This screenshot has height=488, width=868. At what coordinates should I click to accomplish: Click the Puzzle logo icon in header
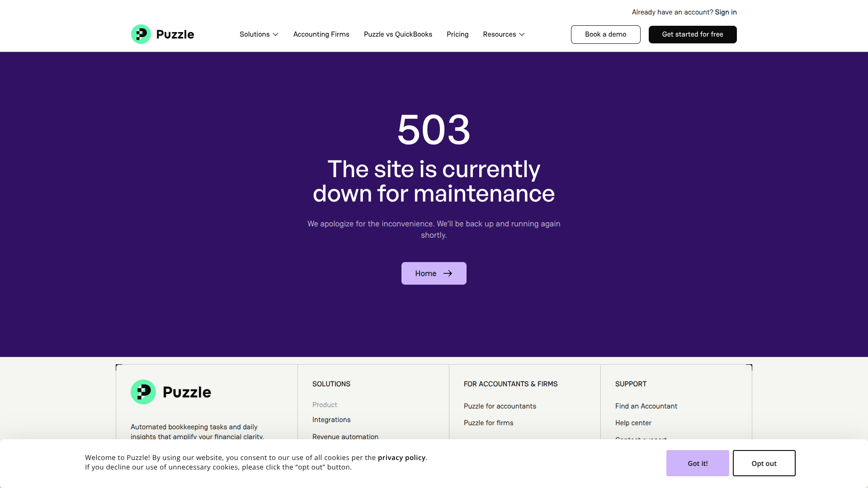[x=141, y=34]
